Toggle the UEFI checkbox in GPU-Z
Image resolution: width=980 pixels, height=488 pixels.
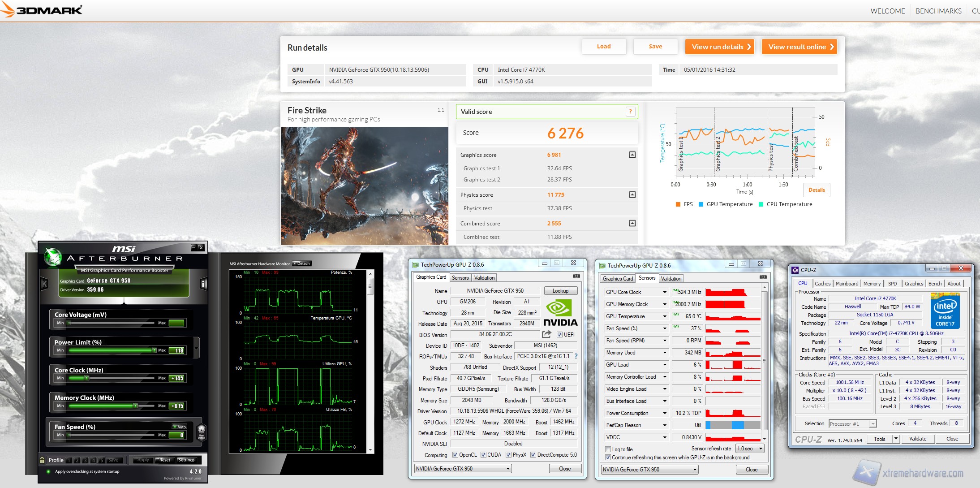pyautogui.click(x=559, y=334)
